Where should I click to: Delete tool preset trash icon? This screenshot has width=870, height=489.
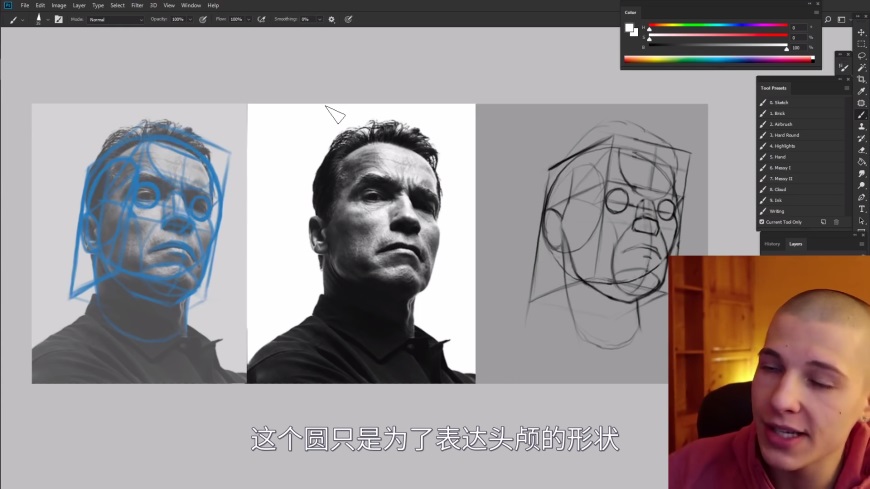coord(836,222)
